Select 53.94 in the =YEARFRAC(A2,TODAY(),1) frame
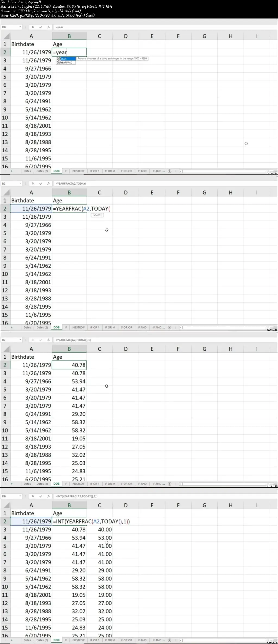278x644 pixels. 69,381
